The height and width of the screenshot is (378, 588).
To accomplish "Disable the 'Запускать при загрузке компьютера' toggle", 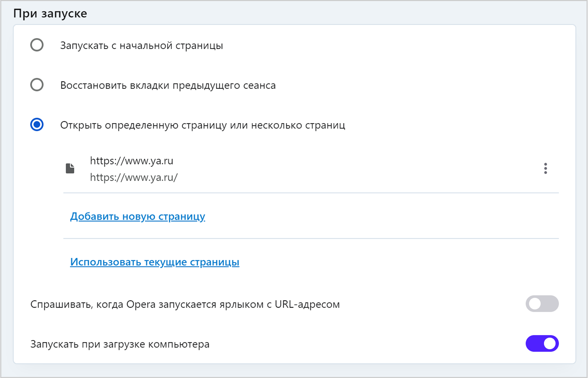I will tap(542, 344).
